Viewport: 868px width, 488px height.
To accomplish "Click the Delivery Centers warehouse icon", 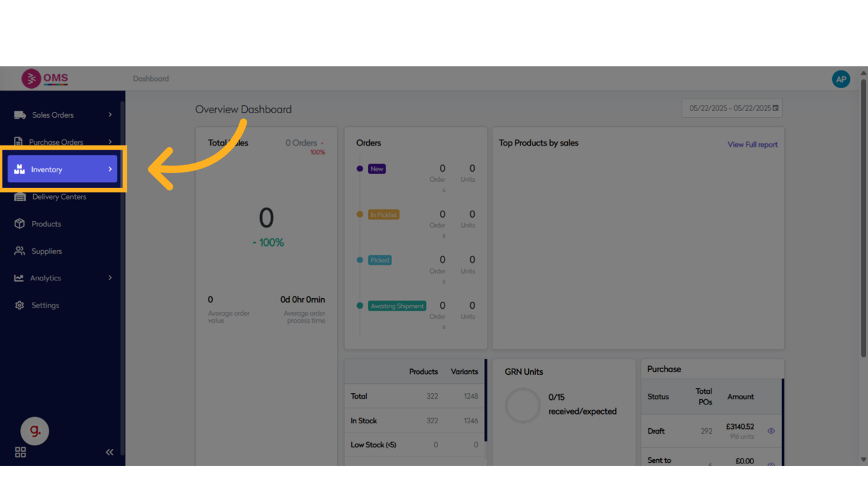I will coord(20,197).
